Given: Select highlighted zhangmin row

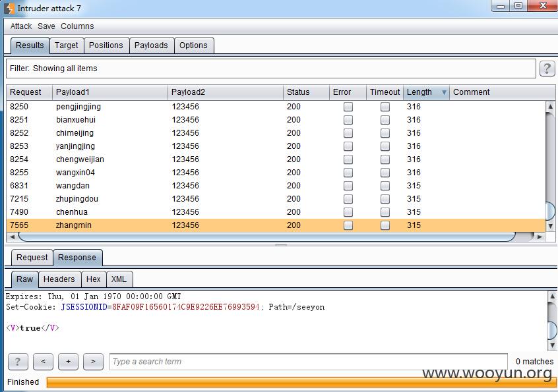Looking at the screenshot, I should click(276, 225).
